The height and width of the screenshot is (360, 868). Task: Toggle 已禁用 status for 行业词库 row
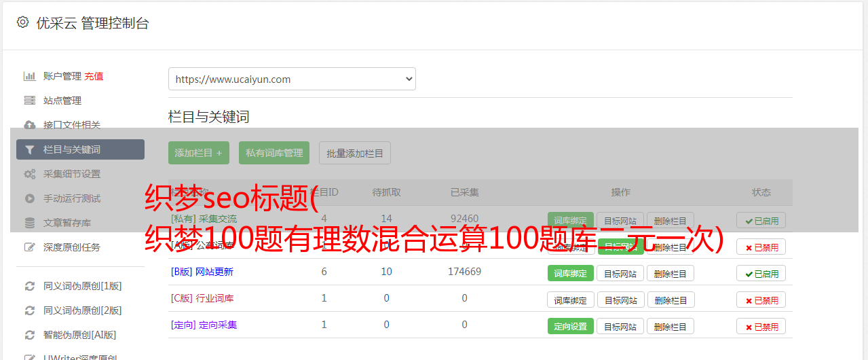click(x=761, y=300)
